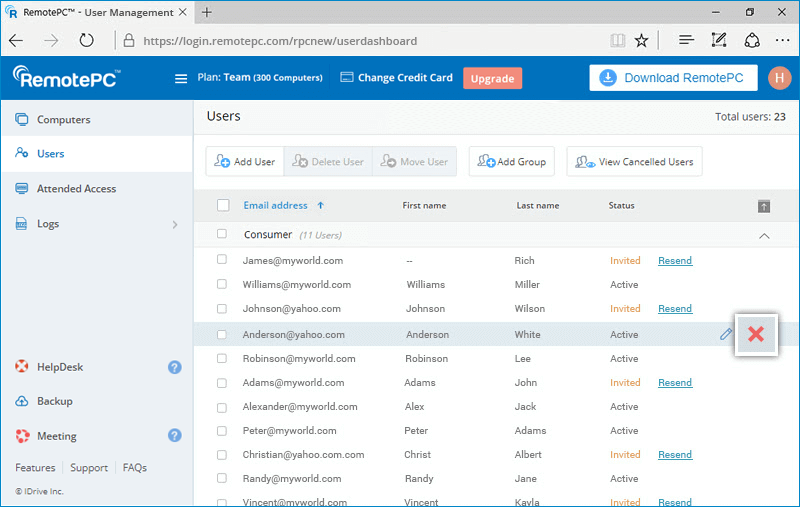This screenshot has height=507, width=800.
Task: Collapse the Consumer group with the chevron
Action: tap(764, 236)
